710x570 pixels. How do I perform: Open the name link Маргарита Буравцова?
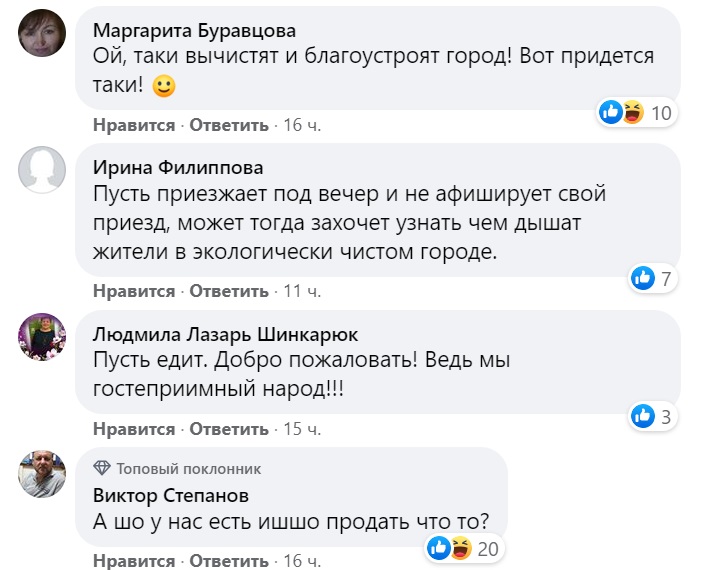(x=194, y=30)
